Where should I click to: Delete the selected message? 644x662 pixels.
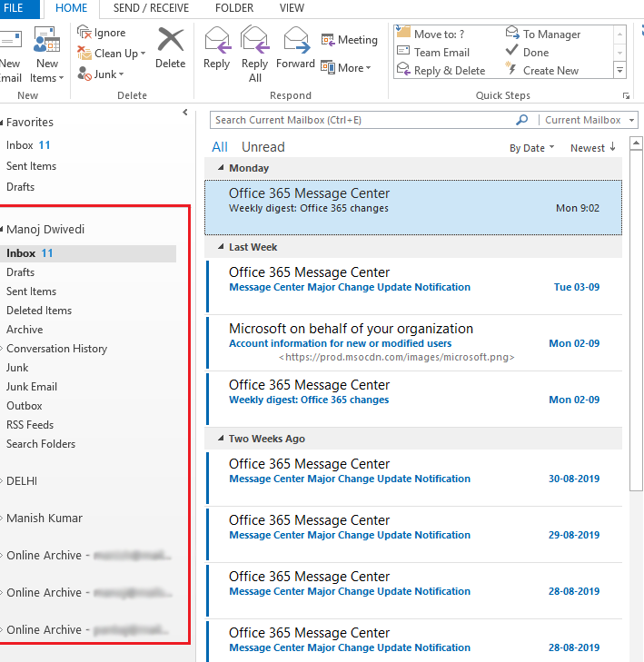tap(170, 48)
